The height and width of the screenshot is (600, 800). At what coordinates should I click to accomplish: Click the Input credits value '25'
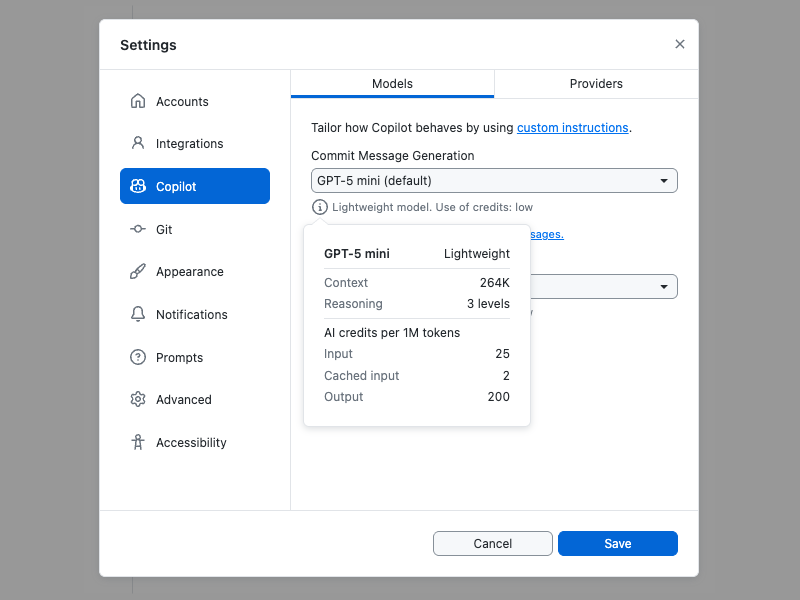point(503,354)
